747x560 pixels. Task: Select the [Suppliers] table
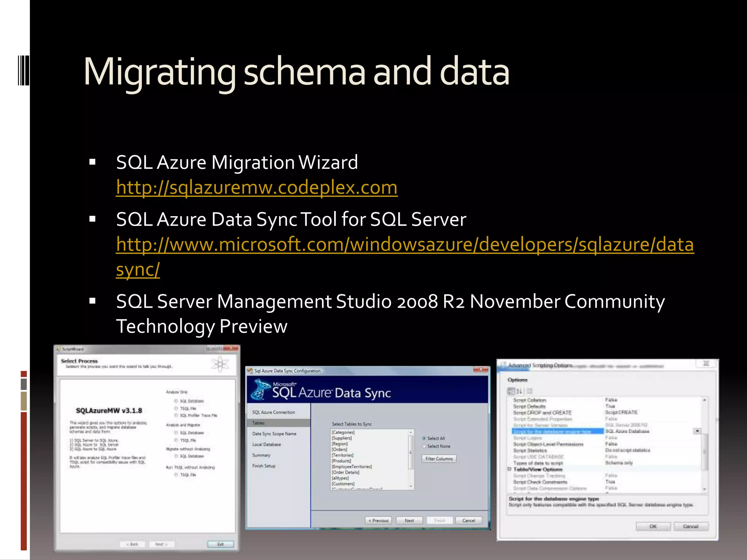coord(342,438)
